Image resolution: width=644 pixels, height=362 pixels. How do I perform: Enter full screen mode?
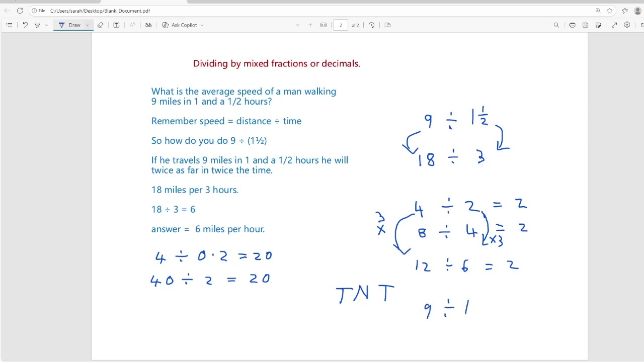614,25
